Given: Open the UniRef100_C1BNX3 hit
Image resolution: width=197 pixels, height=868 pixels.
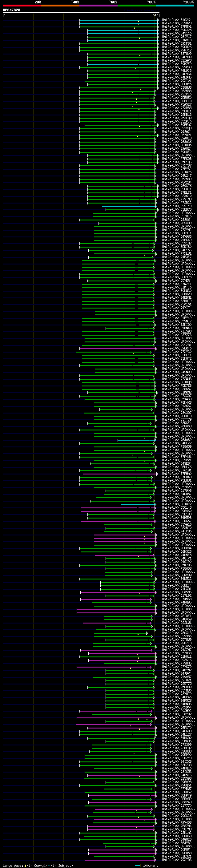Looking at the screenshot, I should 177,328.
